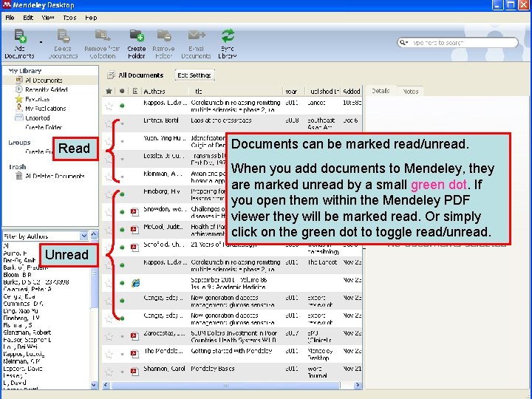Viewport: 532px width, 399px height.
Task: Toggle favorite star on Shannon, Carol row
Action: 109,372
